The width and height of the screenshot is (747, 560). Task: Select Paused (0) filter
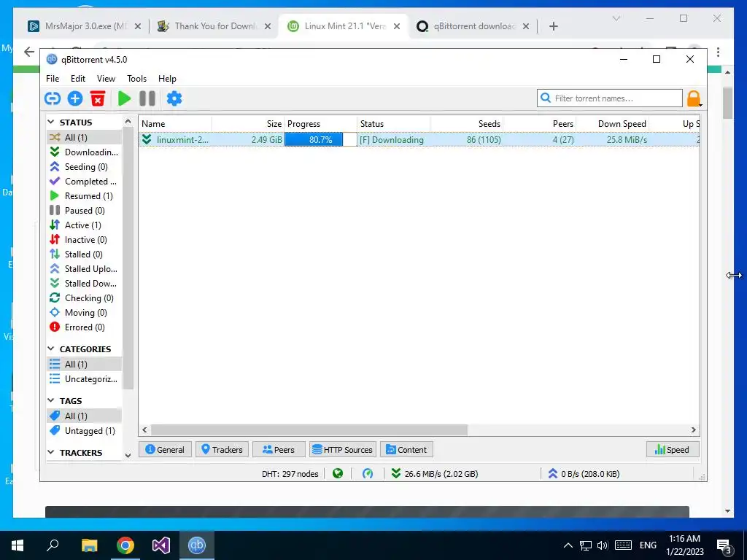(x=84, y=211)
